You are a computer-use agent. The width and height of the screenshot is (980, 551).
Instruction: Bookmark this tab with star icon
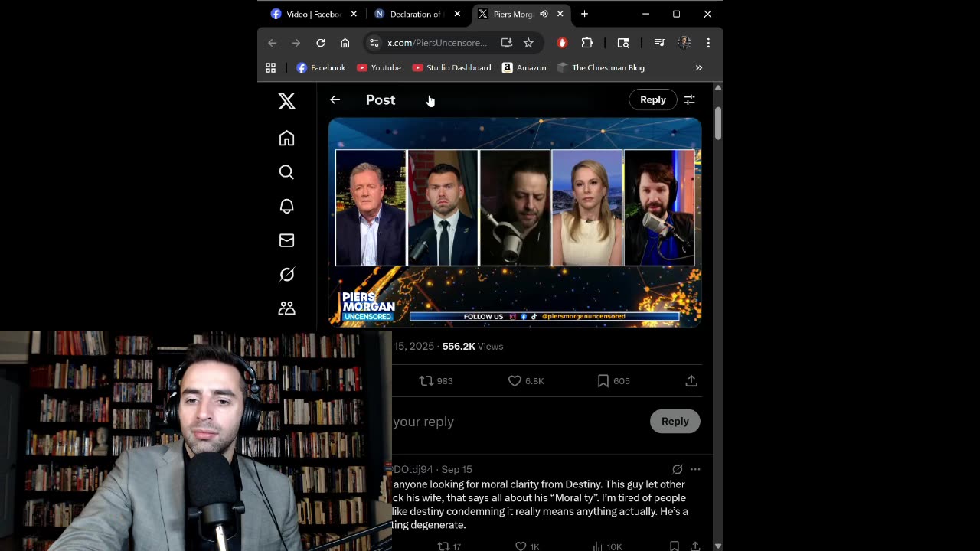pyautogui.click(x=528, y=43)
